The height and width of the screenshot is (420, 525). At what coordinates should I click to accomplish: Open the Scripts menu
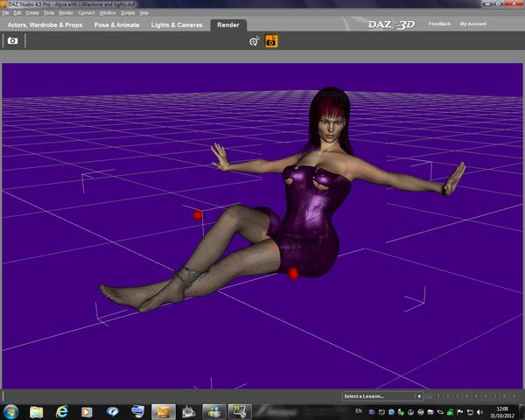(x=128, y=13)
